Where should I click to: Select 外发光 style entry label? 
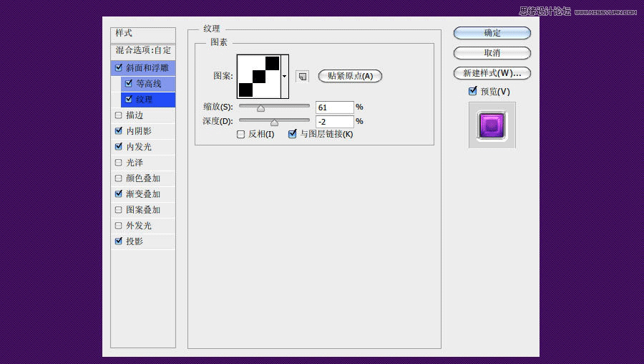[x=139, y=226]
